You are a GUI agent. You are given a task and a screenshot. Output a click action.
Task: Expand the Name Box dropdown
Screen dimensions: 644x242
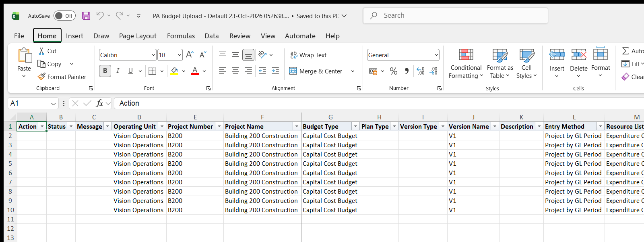click(53, 104)
